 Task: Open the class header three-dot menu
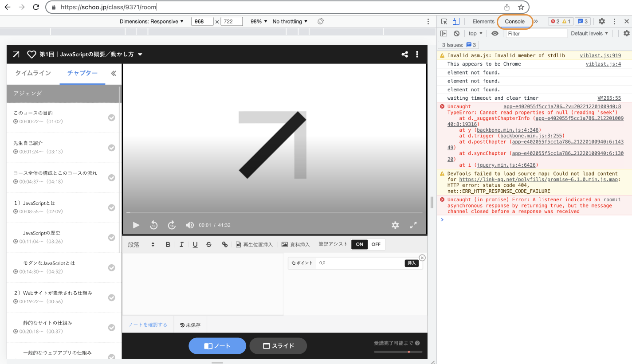click(417, 54)
